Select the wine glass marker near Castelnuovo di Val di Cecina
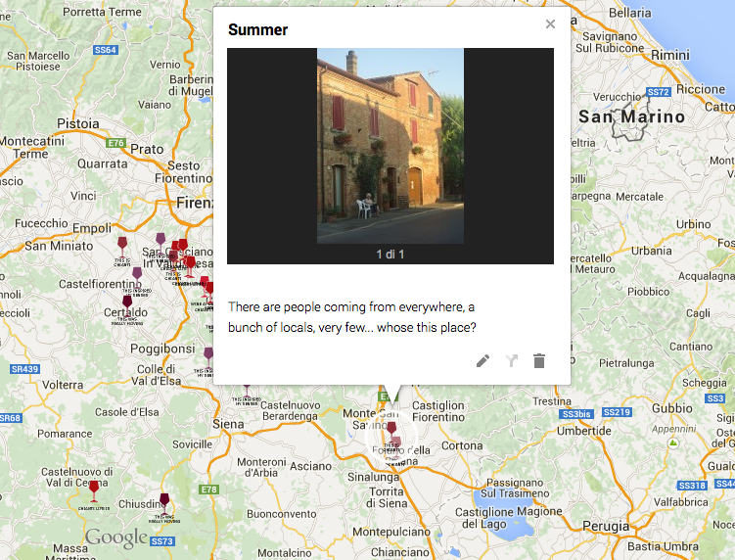The height and width of the screenshot is (560, 735). click(94, 490)
